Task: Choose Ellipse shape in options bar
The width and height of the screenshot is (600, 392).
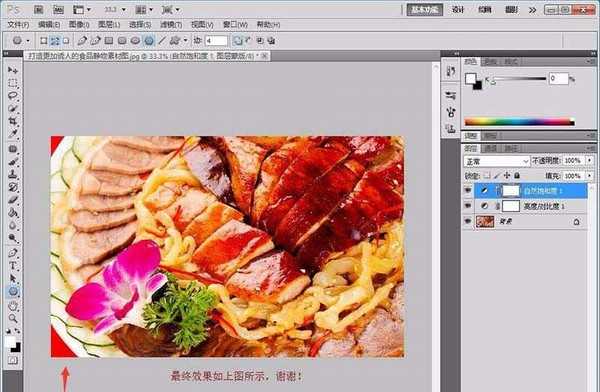Action: coord(135,40)
